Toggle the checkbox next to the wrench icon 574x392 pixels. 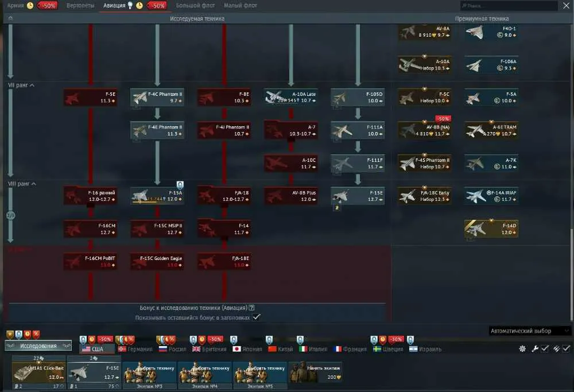(x=545, y=349)
